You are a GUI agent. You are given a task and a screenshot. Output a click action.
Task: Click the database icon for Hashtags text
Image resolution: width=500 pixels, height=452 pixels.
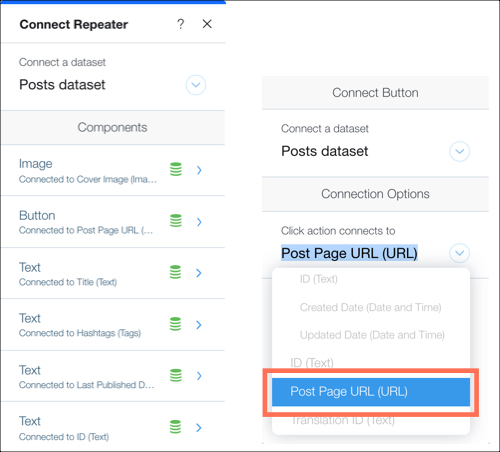tap(176, 324)
